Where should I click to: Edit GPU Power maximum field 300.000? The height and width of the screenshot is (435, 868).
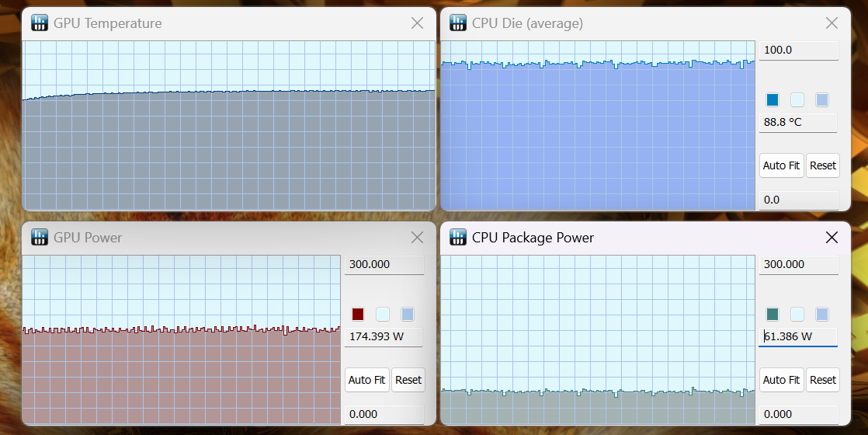384,265
